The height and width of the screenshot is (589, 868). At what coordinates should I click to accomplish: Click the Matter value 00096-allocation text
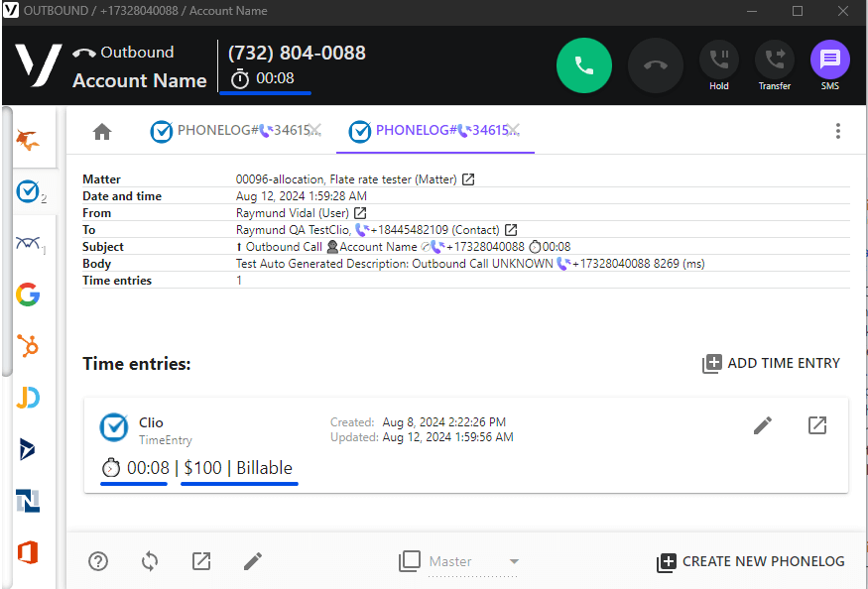(346, 179)
